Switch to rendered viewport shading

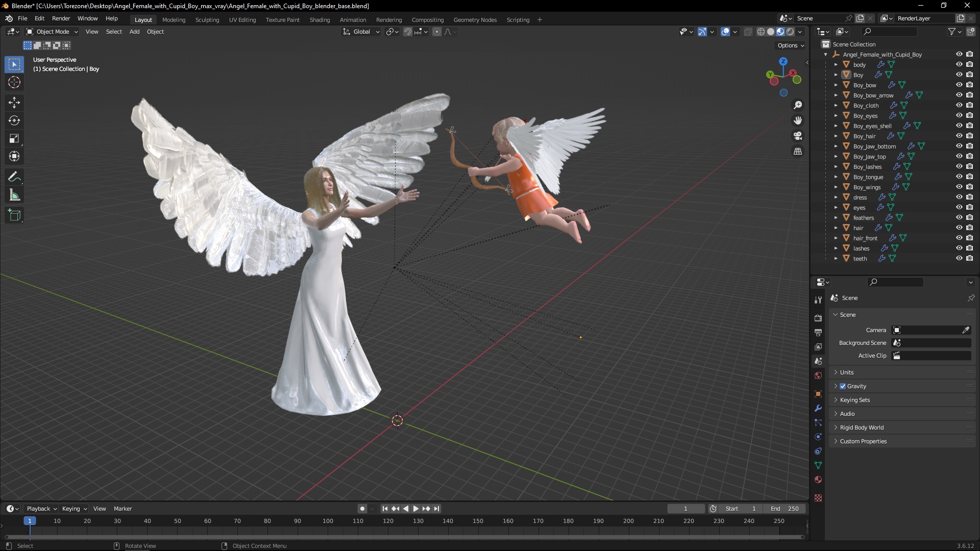pos(790,32)
